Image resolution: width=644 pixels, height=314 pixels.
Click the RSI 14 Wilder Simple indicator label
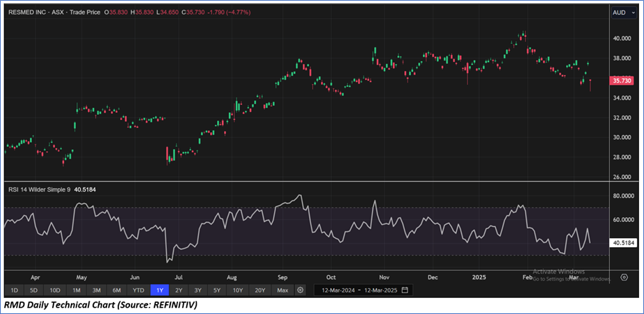(x=40, y=190)
